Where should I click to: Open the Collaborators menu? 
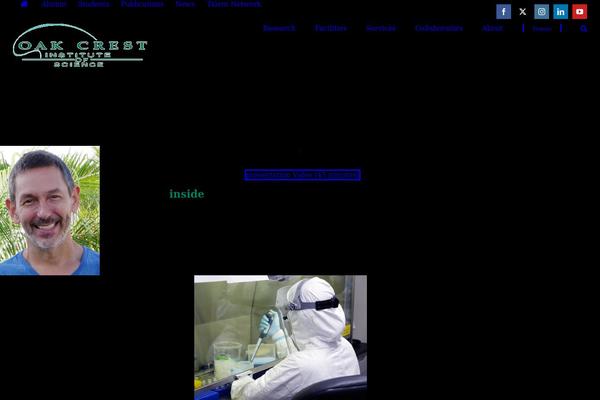pyautogui.click(x=439, y=28)
